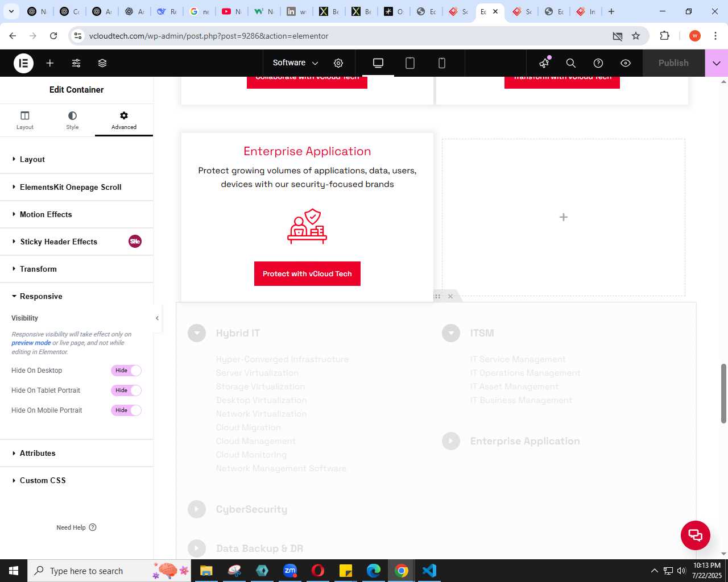Expand the Custom CSS section

point(77,480)
